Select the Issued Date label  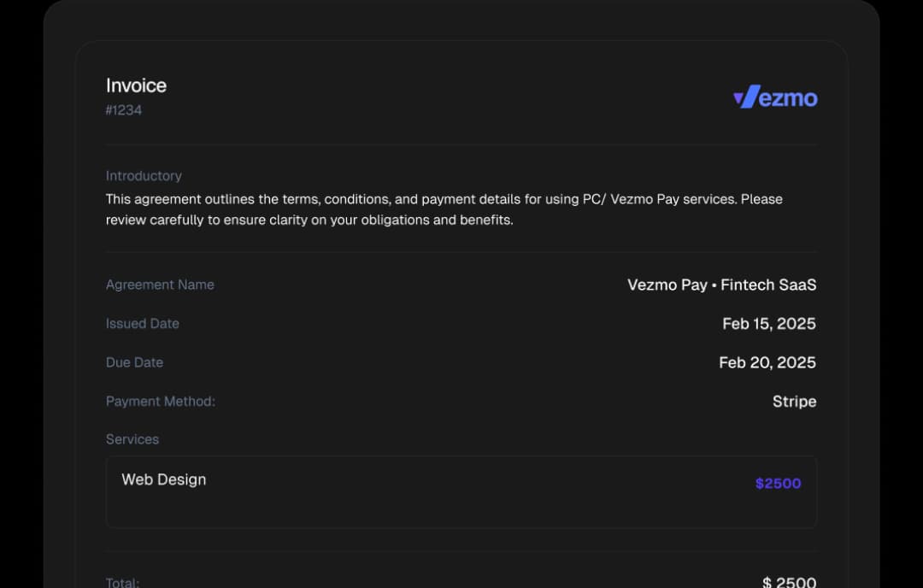[x=142, y=323]
